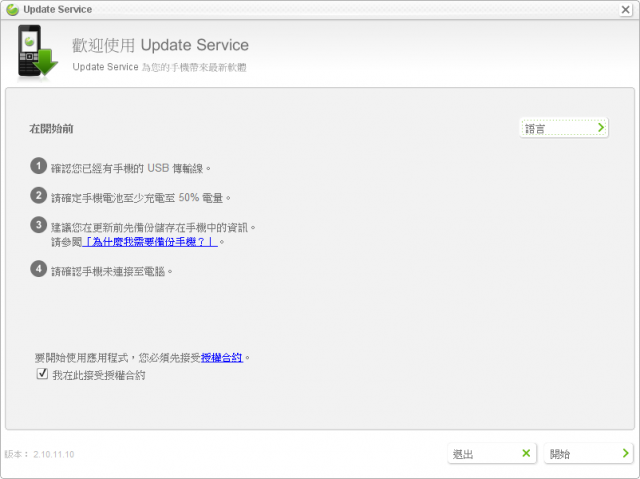Click the 開始 start button
640x479 pixels.
(x=589, y=453)
